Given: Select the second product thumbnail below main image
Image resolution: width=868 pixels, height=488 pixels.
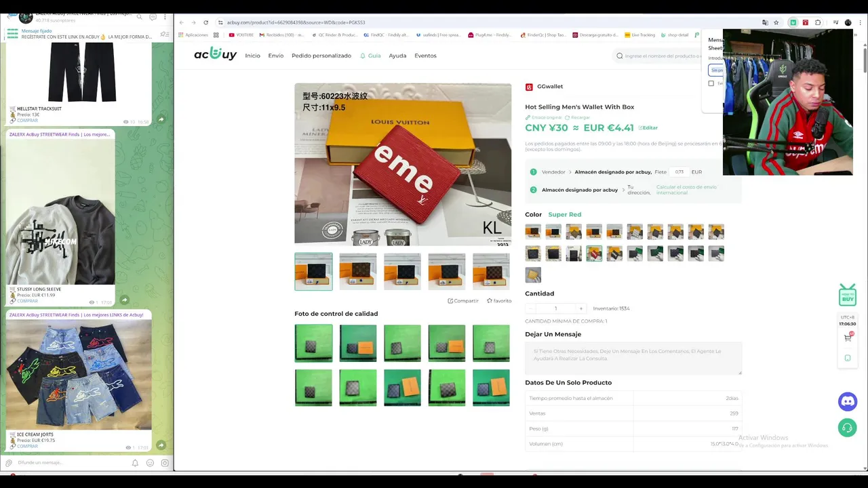Looking at the screenshot, I should click(358, 271).
